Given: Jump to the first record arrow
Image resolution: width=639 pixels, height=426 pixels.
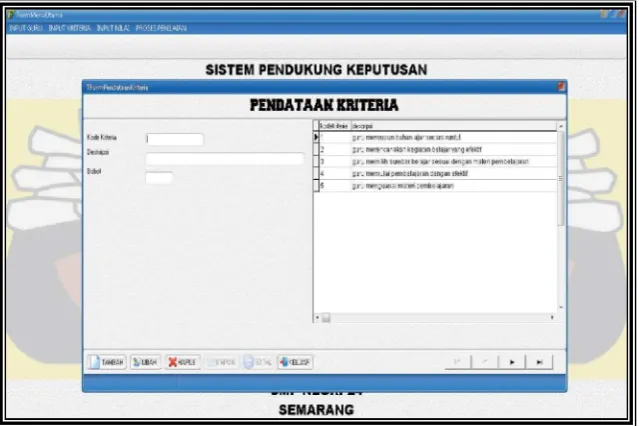Looking at the screenshot, I should click(x=458, y=362).
